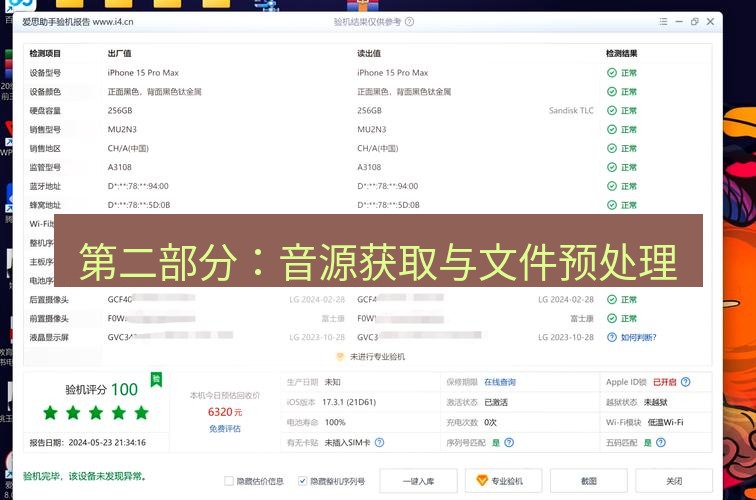The width and height of the screenshot is (756, 500).
Task: Click the help icon next to Apple ID锁
Action: pos(686,382)
